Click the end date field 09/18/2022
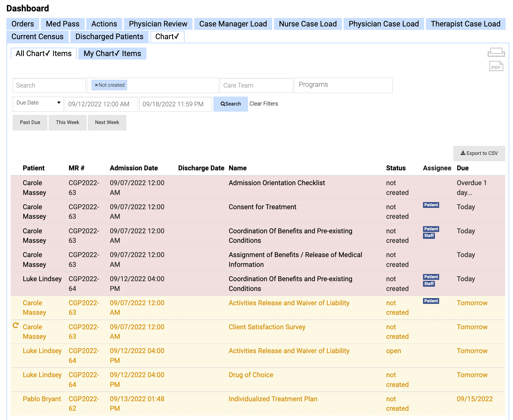 pos(175,104)
